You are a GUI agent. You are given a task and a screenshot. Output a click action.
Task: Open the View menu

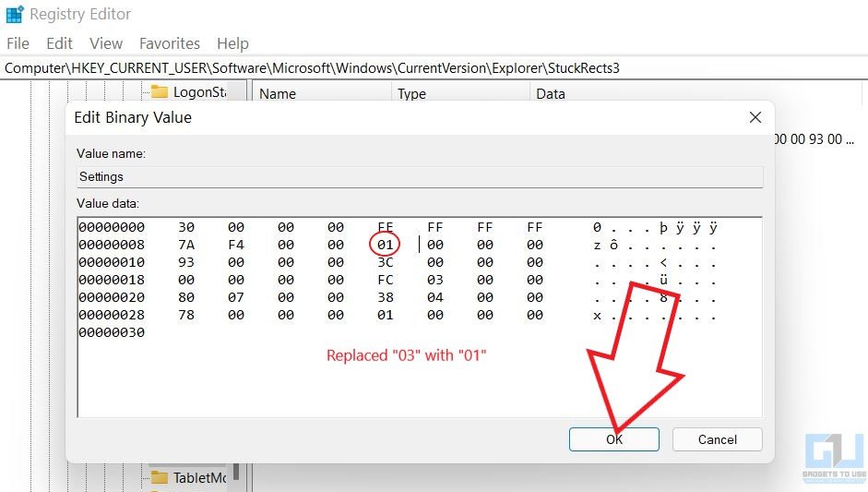(106, 43)
